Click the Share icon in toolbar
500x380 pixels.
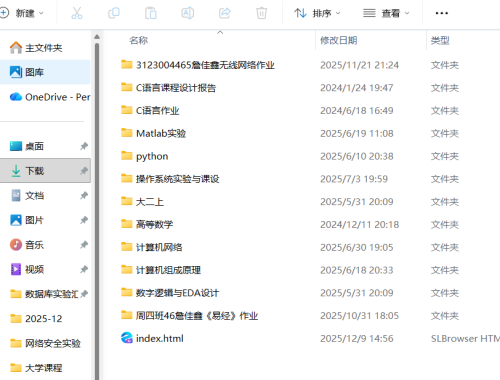pos(225,13)
